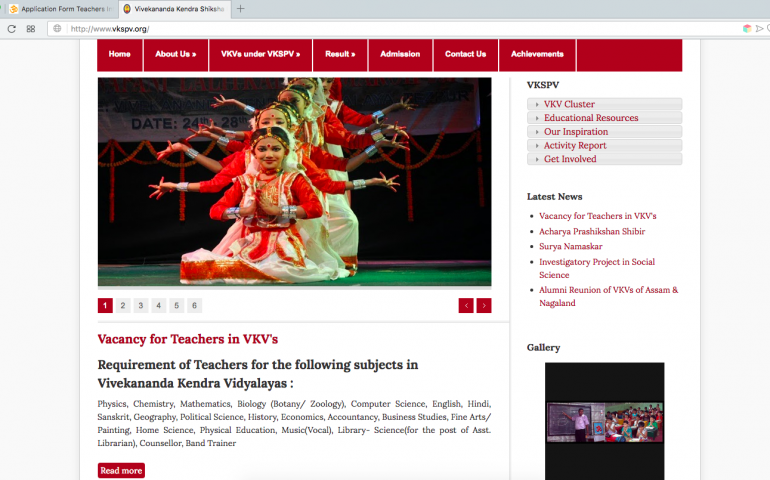Open Investigatory Project in Social Science link

[597, 268]
